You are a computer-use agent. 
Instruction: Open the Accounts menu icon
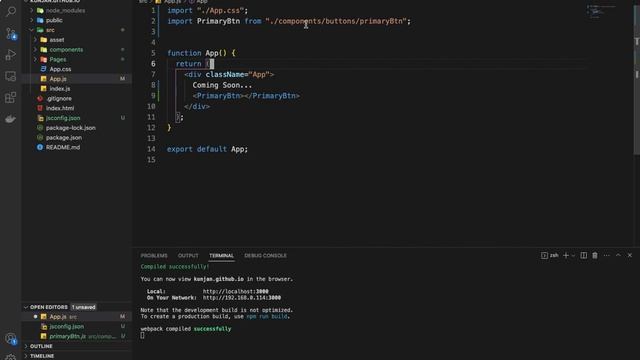click(x=11, y=338)
